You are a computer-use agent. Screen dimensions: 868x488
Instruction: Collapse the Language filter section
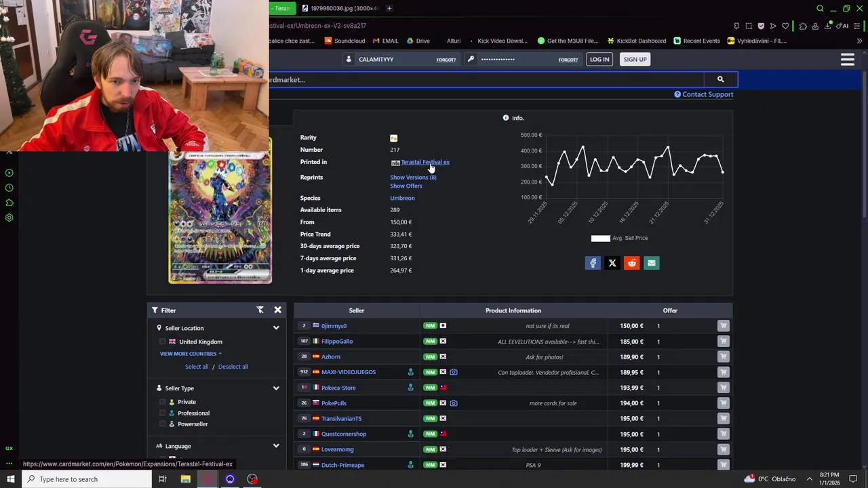point(276,446)
